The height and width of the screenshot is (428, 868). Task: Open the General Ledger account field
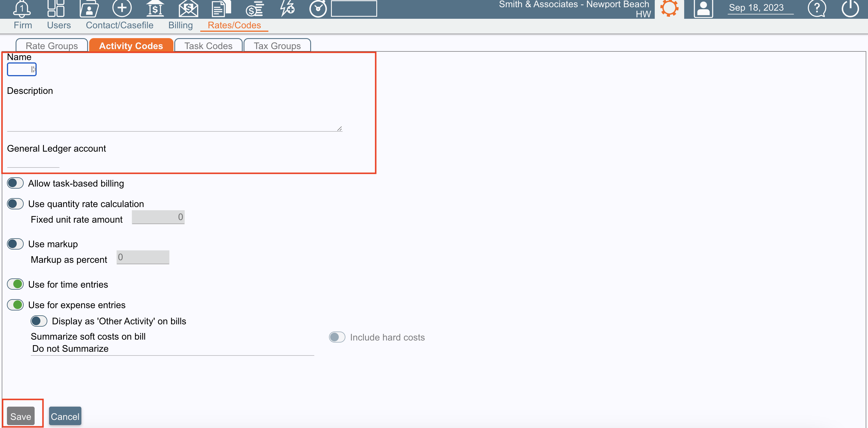[33, 161]
